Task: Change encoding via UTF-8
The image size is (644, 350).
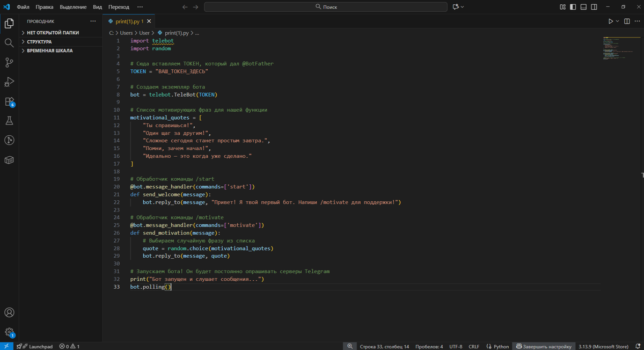Action: click(x=456, y=346)
